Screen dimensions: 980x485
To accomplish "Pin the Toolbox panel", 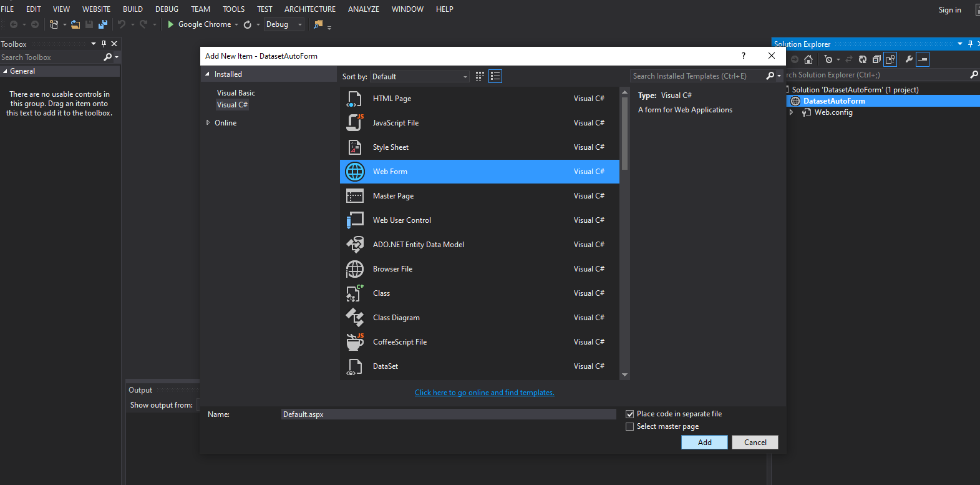I will (x=104, y=44).
